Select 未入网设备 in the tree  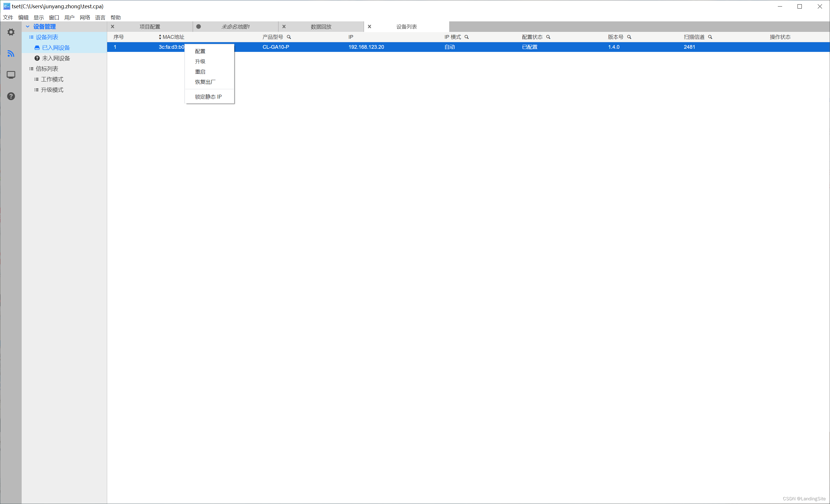[56, 58]
